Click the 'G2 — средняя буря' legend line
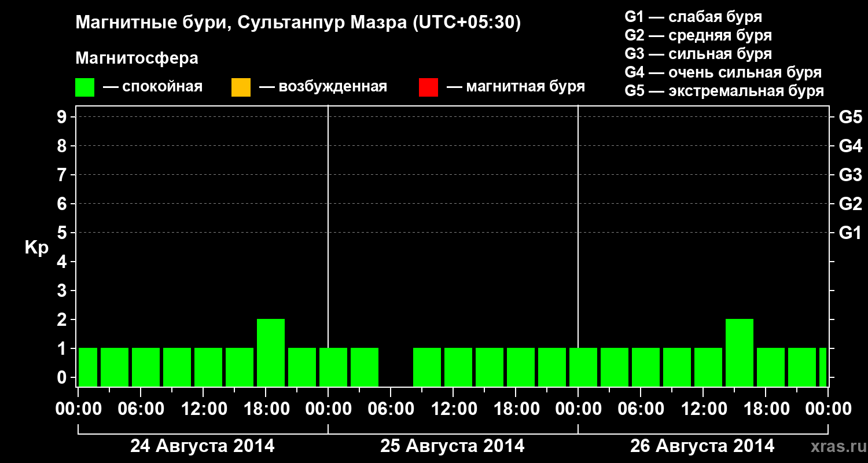This screenshot has width=868, height=463. click(x=698, y=35)
